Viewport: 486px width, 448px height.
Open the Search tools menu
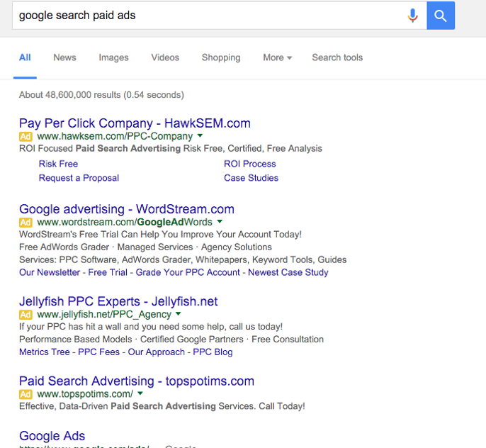pos(337,57)
